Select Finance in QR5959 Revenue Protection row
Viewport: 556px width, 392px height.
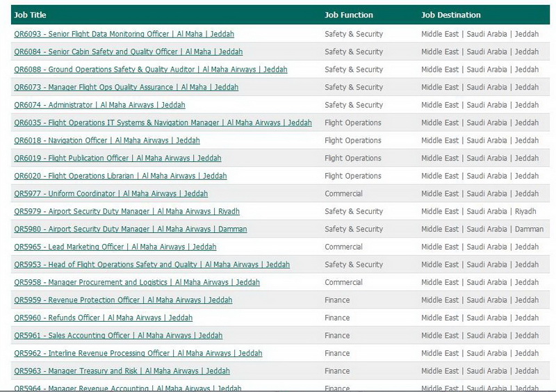tap(337, 300)
